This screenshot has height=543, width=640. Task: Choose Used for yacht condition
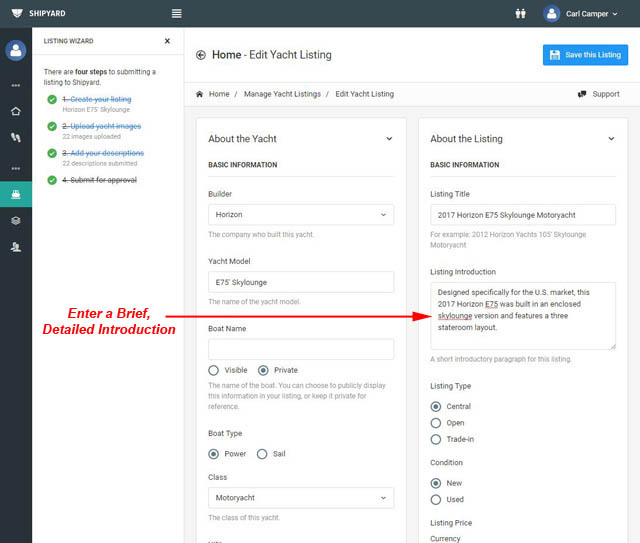[x=435, y=499]
